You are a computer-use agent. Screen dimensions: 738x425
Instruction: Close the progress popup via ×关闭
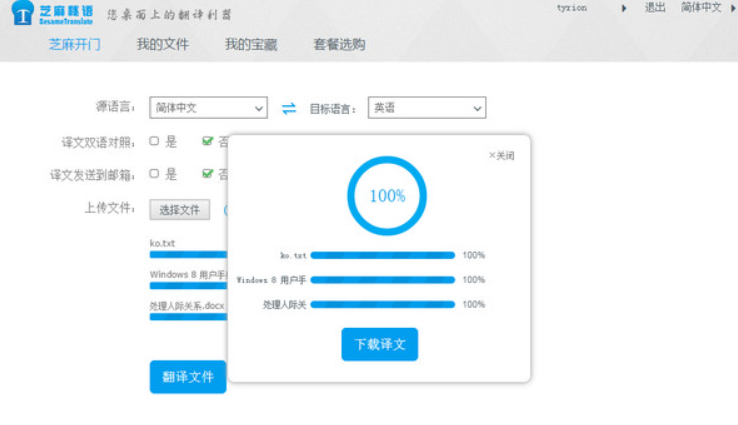501,156
